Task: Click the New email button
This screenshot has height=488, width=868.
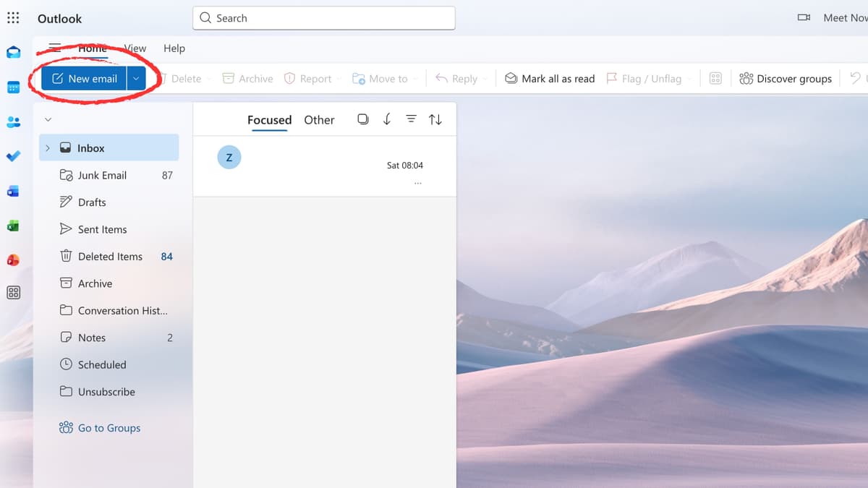Action: point(85,78)
